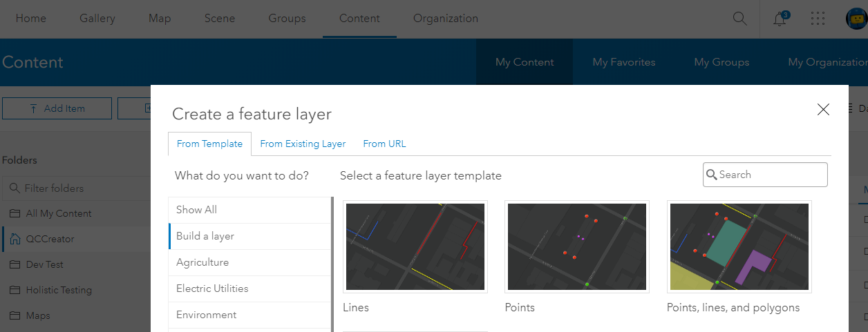
Task: Click the template Search field
Action: [x=771, y=175]
